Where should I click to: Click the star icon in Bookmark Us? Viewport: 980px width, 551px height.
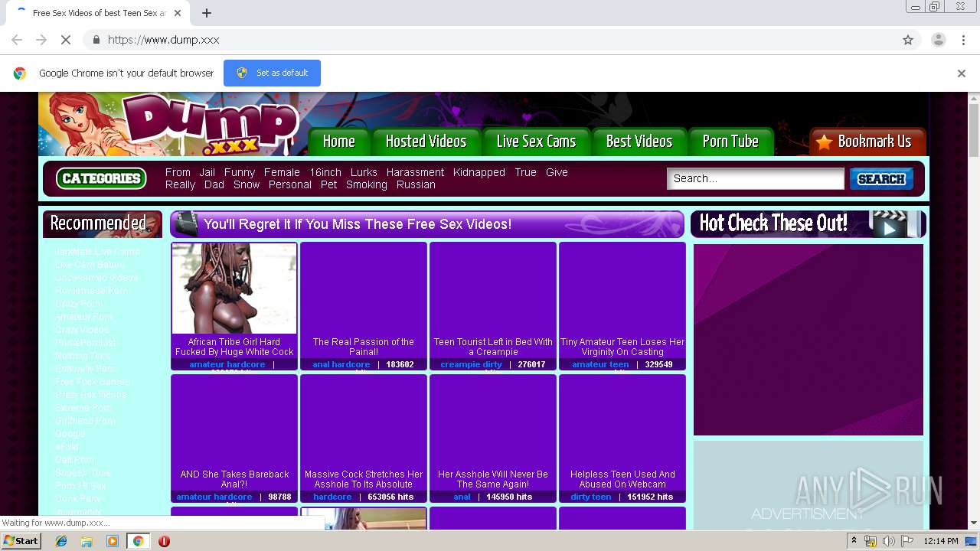coord(824,142)
